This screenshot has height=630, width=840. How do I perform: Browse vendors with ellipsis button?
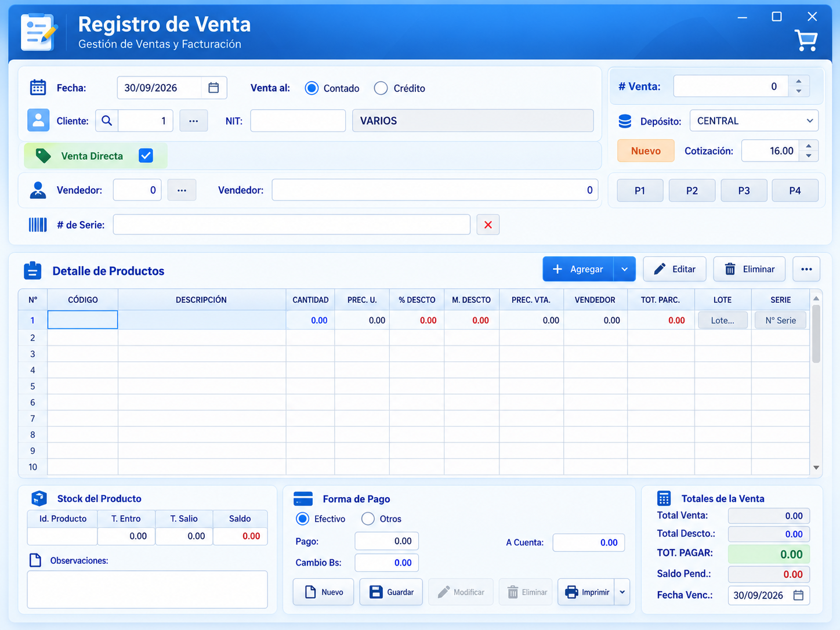[x=182, y=190]
